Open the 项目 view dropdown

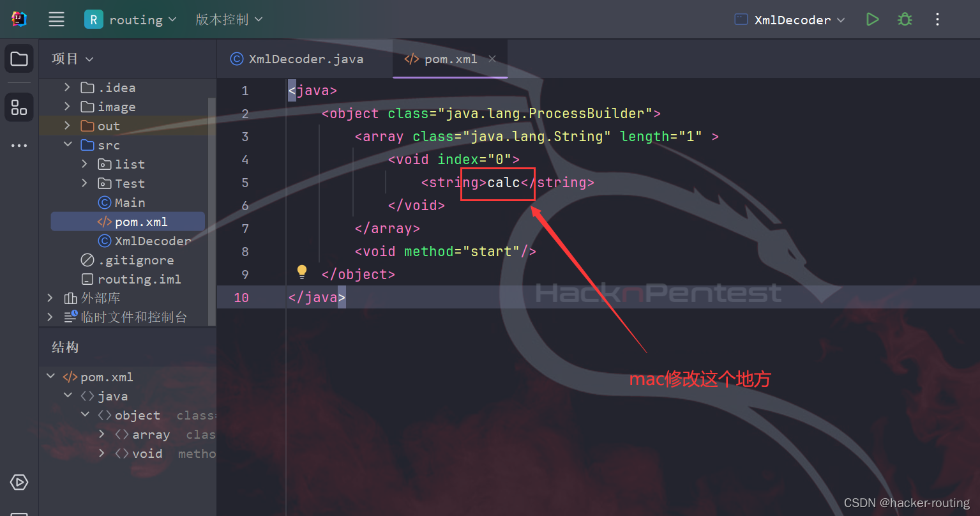pyautogui.click(x=72, y=59)
